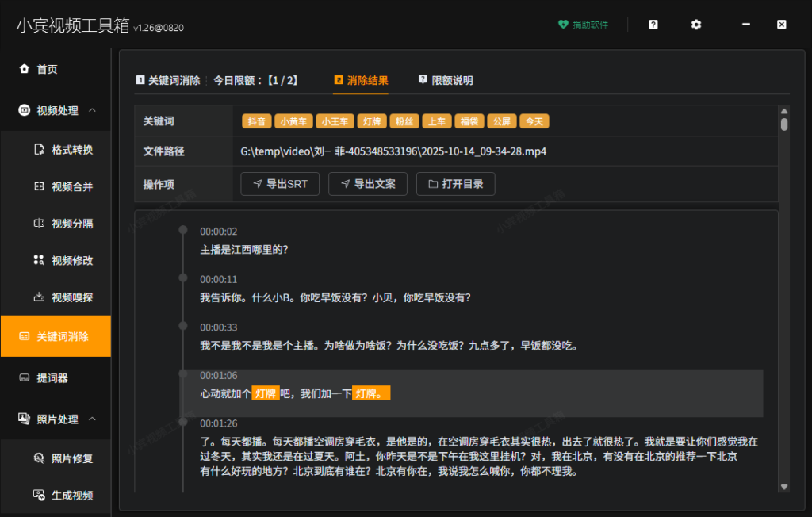Open 格式转换 format conversion tool
Screen dimensions: 812x517
click(x=71, y=150)
